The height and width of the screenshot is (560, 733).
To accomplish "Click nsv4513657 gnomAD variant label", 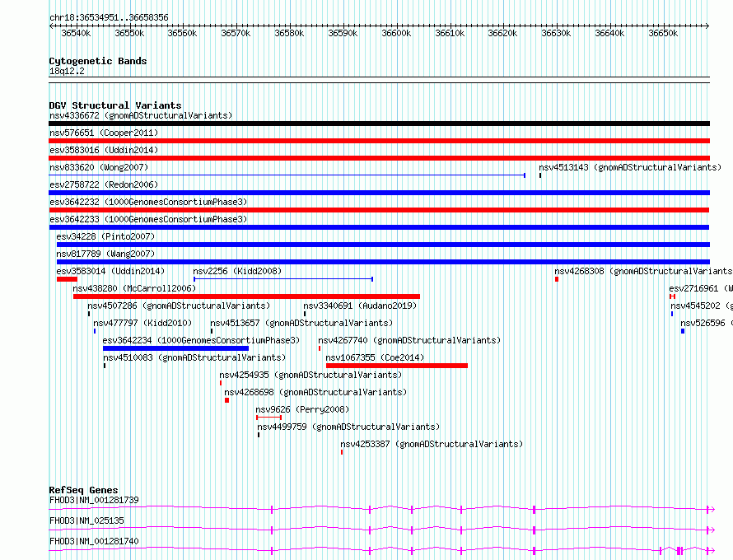I will [x=301, y=323].
